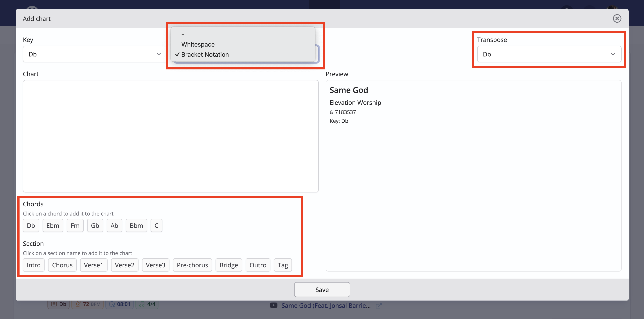This screenshot has width=644, height=319.
Task: Add the Bbm chord to the chart
Action: [x=136, y=225]
